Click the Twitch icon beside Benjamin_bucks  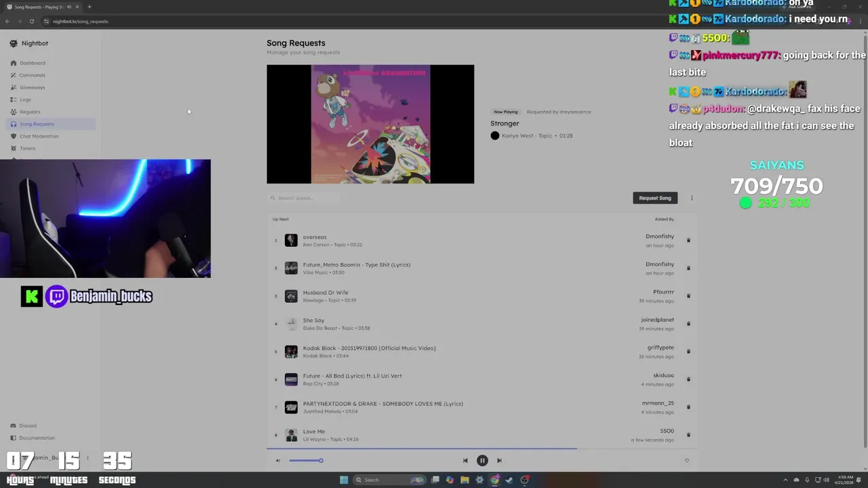click(57, 296)
